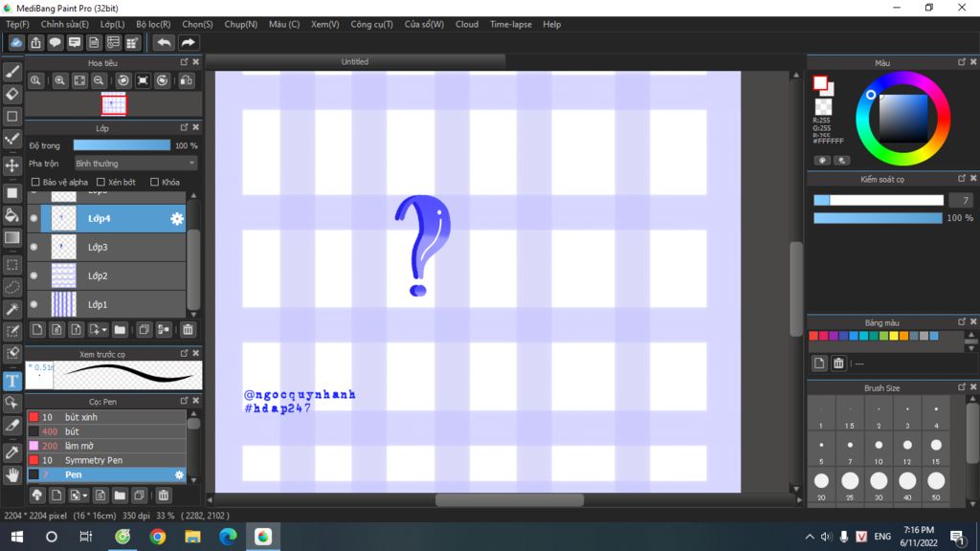The height and width of the screenshot is (551, 980).
Task: Undock the Brush Size panel
Action: point(961,387)
